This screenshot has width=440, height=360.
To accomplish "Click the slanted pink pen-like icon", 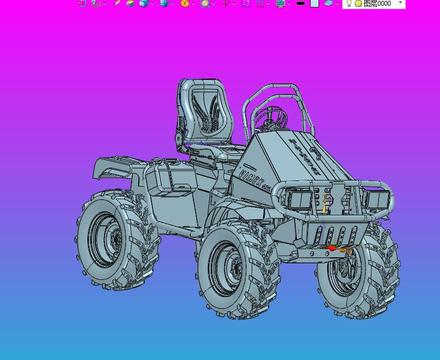I will point(117,3).
